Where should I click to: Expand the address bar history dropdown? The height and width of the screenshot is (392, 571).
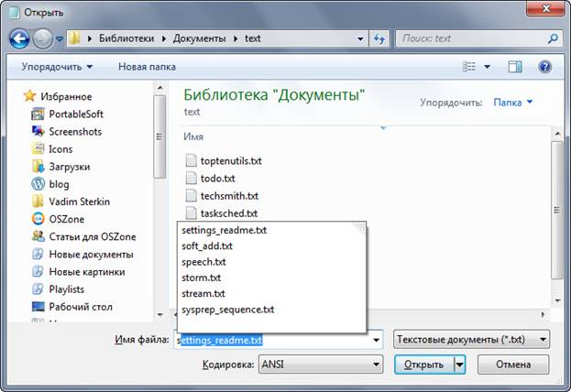pyautogui.click(x=360, y=38)
